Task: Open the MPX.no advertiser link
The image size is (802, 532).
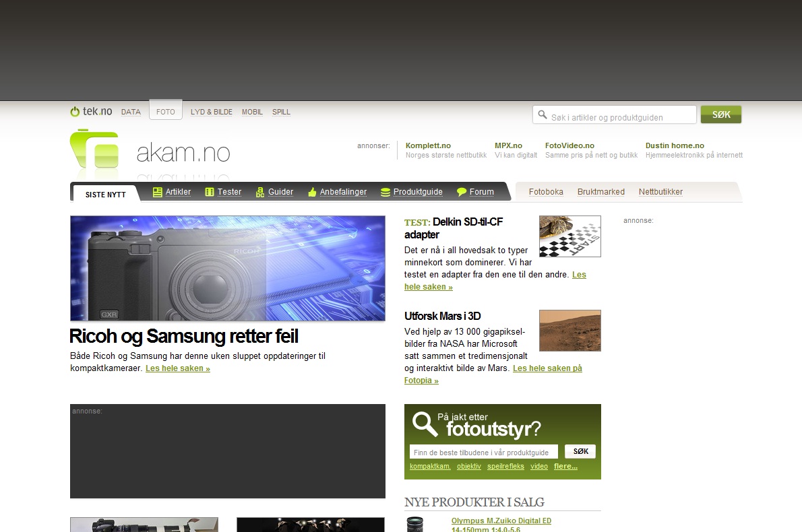Action: [x=508, y=145]
